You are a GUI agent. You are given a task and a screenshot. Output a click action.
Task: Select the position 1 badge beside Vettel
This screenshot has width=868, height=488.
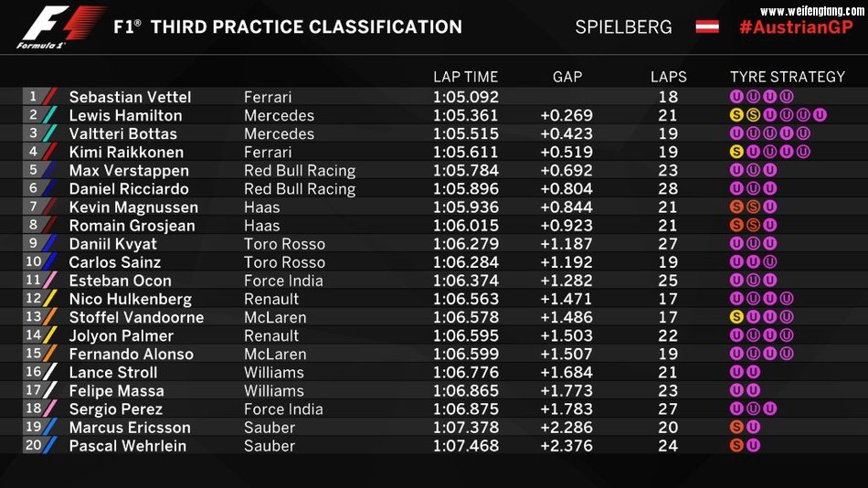coord(35,97)
